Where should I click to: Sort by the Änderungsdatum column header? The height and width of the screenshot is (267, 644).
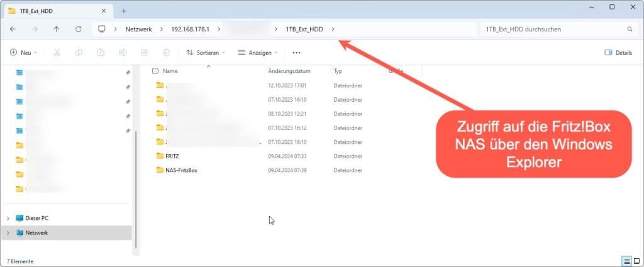289,71
